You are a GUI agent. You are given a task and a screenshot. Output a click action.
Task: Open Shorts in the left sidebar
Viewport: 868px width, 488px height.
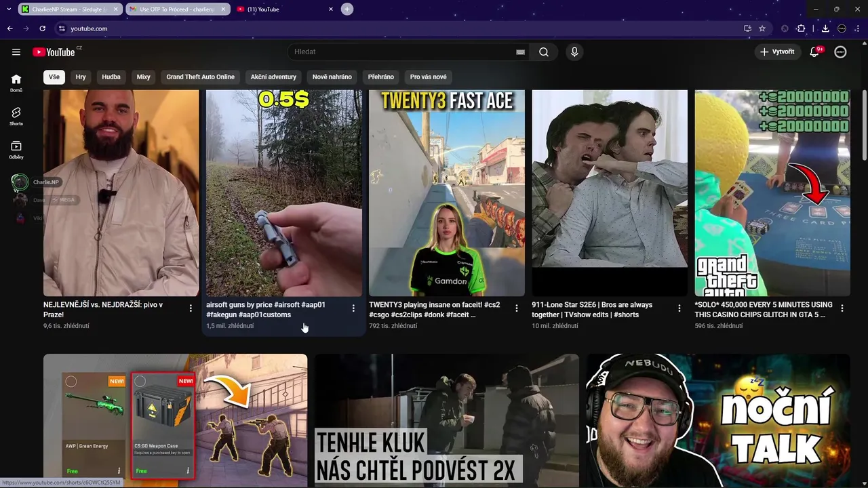16,116
